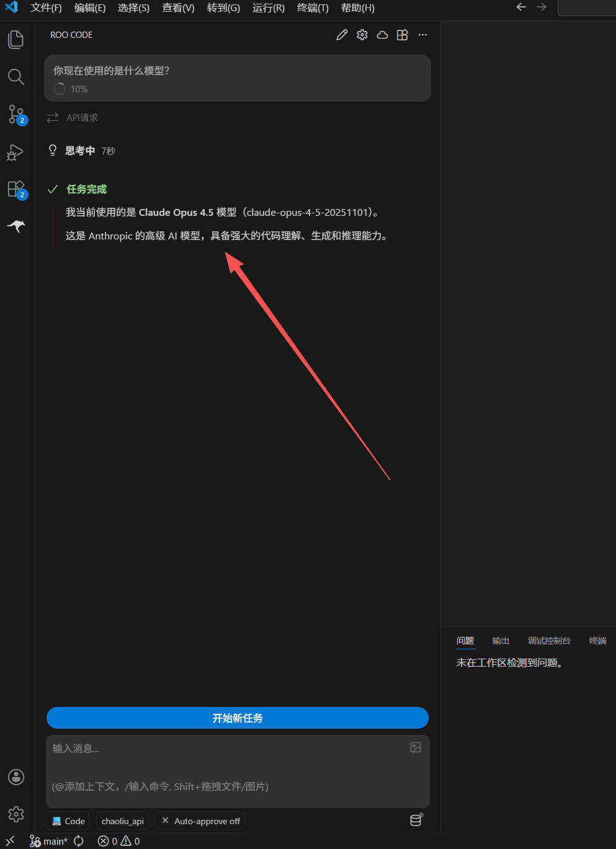Open Source Control view with badge

point(16,114)
